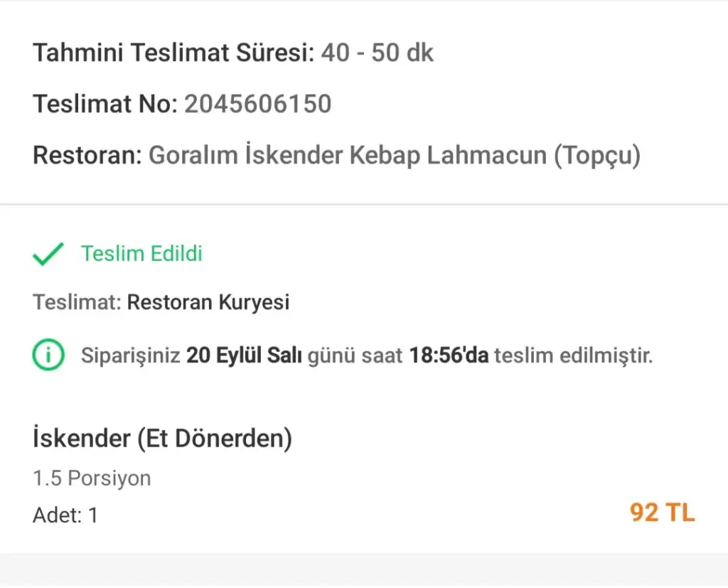Select the 20 Eylül Salı delivery date
The width and height of the screenshot is (728, 588).
tap(244, 355)
